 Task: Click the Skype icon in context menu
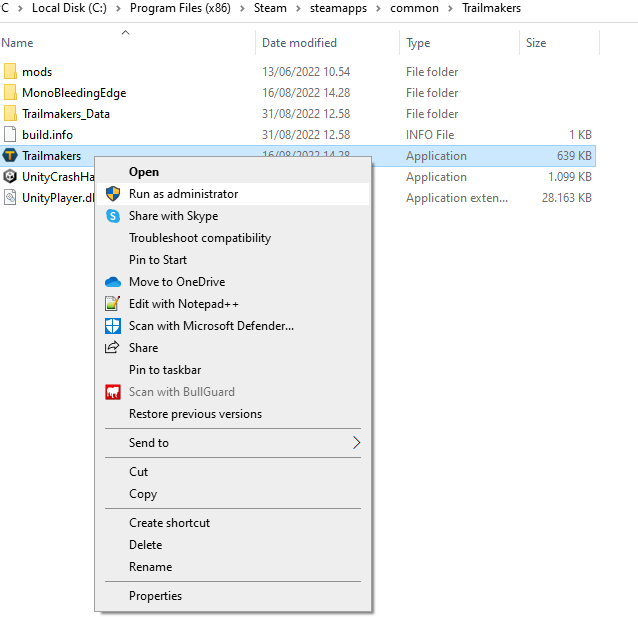(113, 216)
